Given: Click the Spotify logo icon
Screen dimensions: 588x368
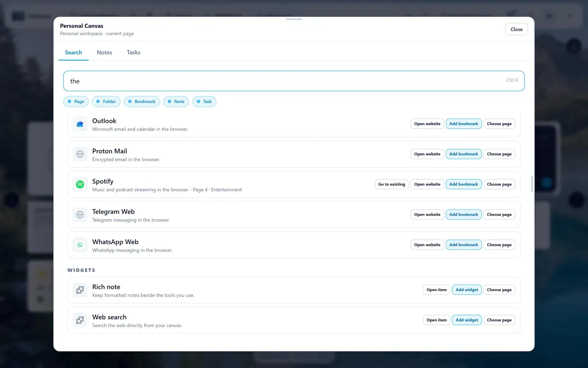Looking at the screenshot, I should (x=80, y=184).
